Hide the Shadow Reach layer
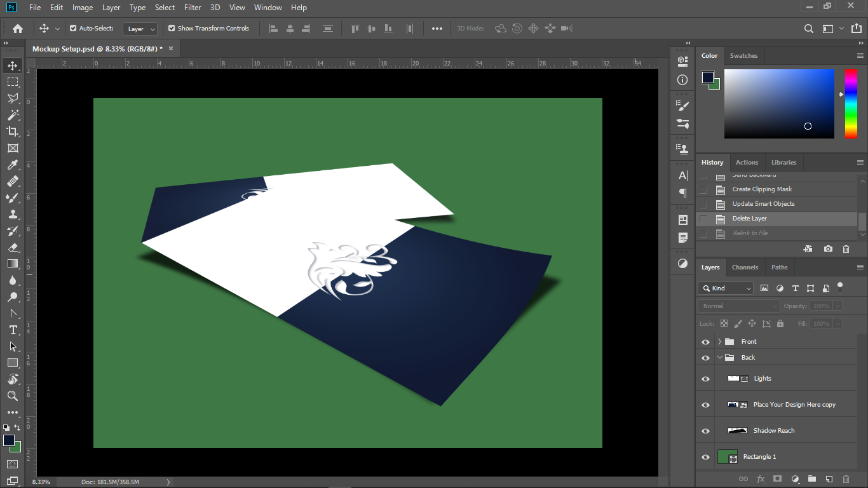The image size is (868, 488). click(x=705, y=431)
